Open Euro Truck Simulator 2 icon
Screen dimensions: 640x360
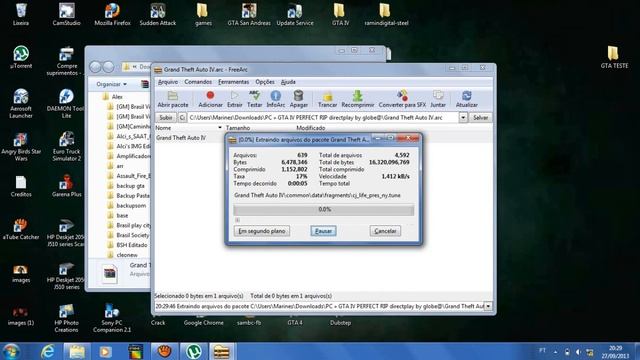(x=67, y=146)
